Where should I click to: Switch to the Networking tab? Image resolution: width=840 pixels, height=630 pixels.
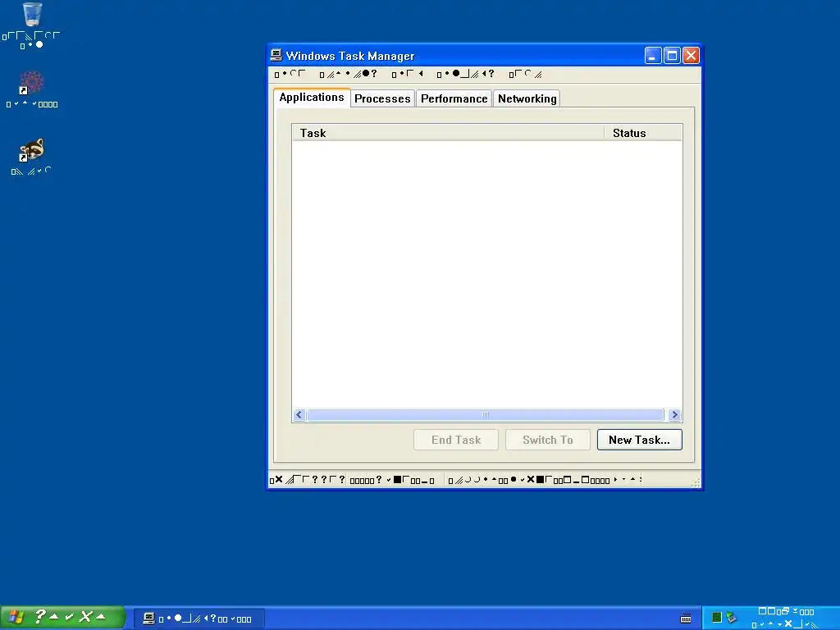tap(527, 98)
